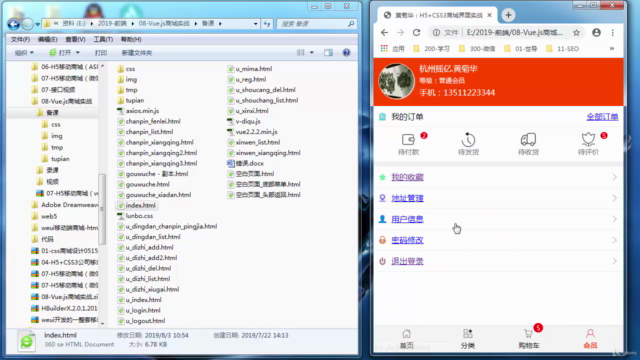The width and height of the screenshot is (640, 360).
Task: Select 会员 member tab
Action: [x=590, y=339]
